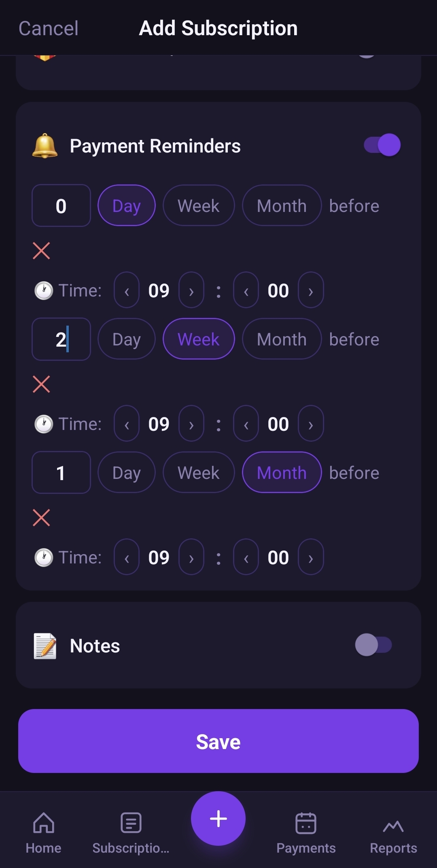Click the clock icon of the first reminder
This screenshot has width=437, height=868.
coord(43,290)
